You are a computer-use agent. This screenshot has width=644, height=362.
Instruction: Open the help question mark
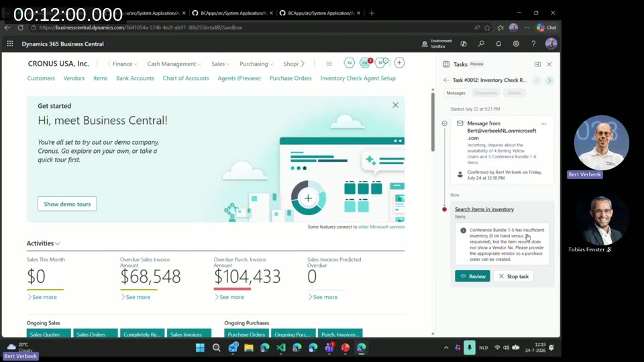[533, 44]
